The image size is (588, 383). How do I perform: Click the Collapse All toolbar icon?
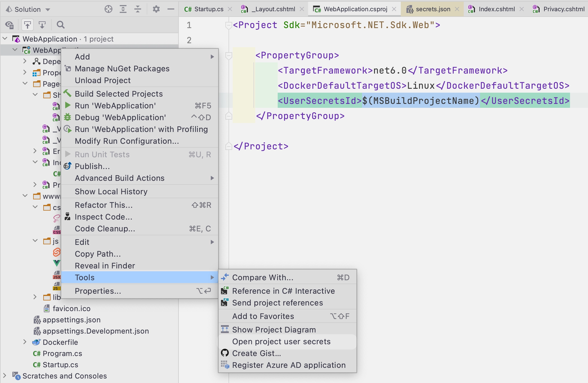pyautogui.click(x=137, y=9)
